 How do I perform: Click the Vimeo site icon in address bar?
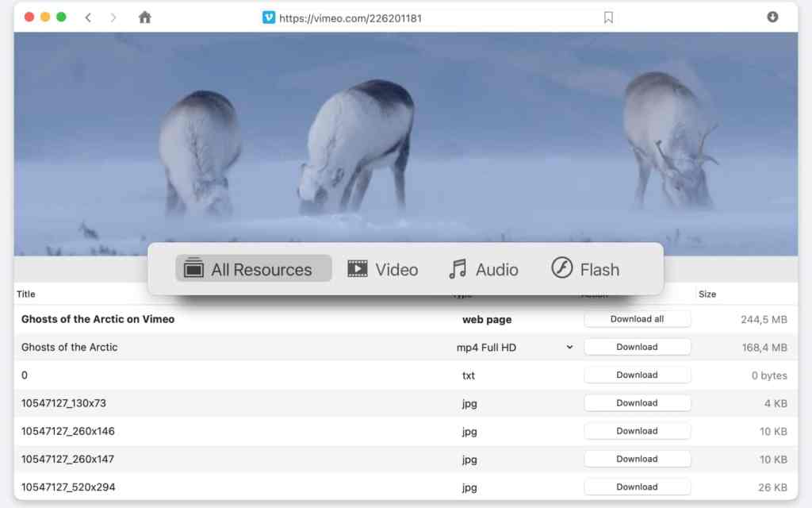269,17
